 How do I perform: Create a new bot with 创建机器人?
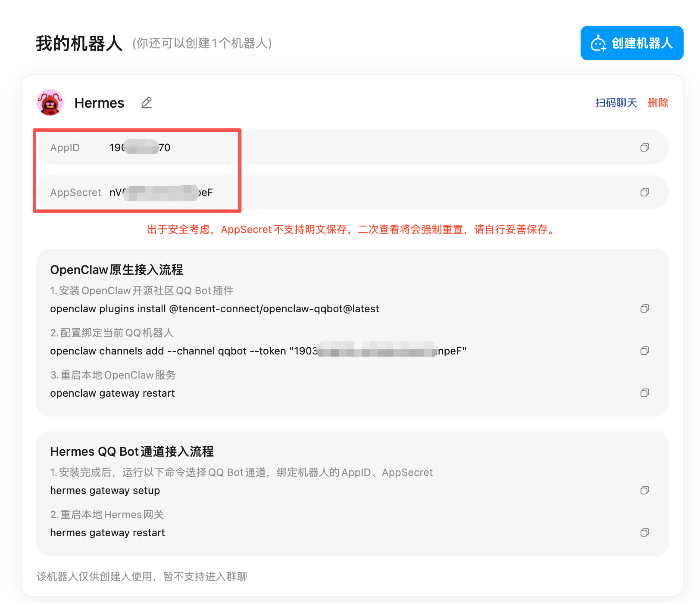(631, 43)
